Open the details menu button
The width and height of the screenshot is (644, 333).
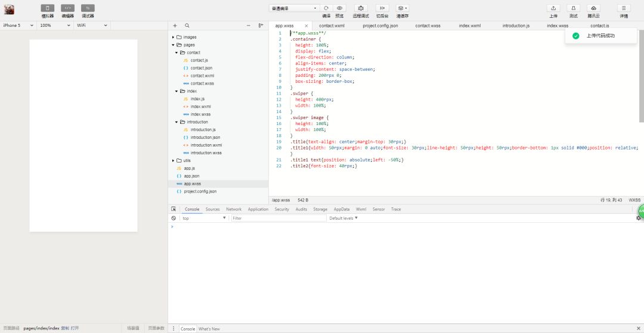[624, 8]
